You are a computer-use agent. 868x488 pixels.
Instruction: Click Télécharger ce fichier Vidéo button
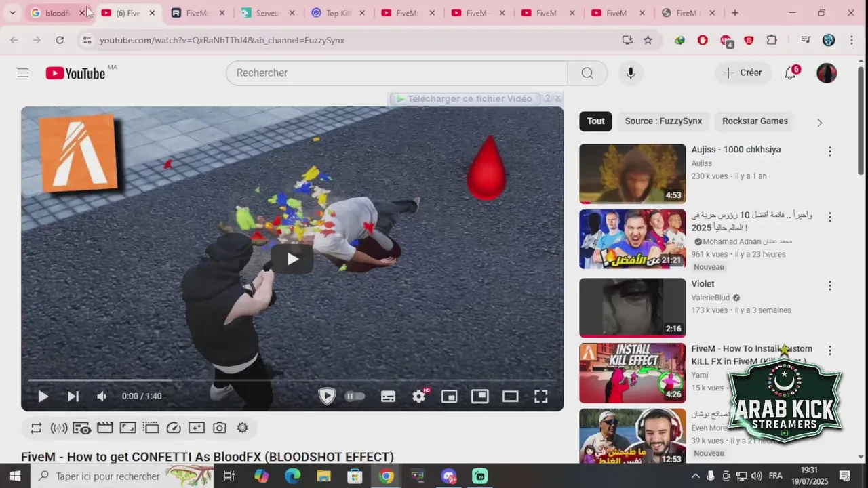[x=465, y=99]
